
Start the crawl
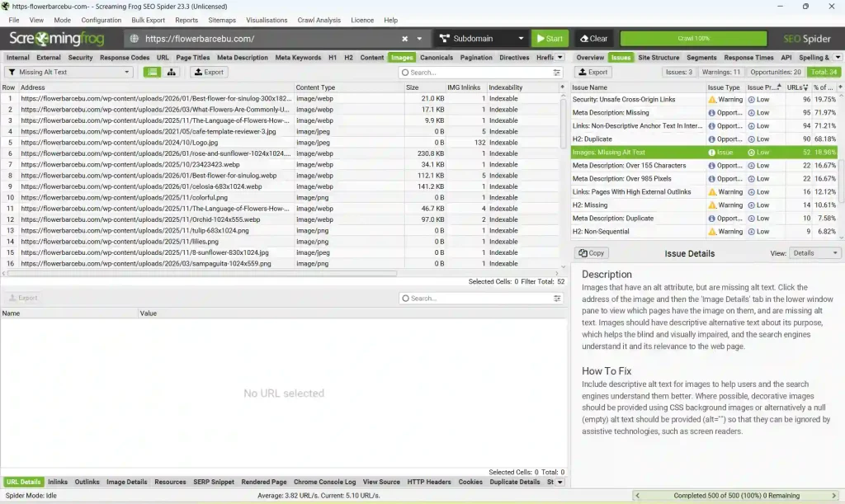(550, 39)
